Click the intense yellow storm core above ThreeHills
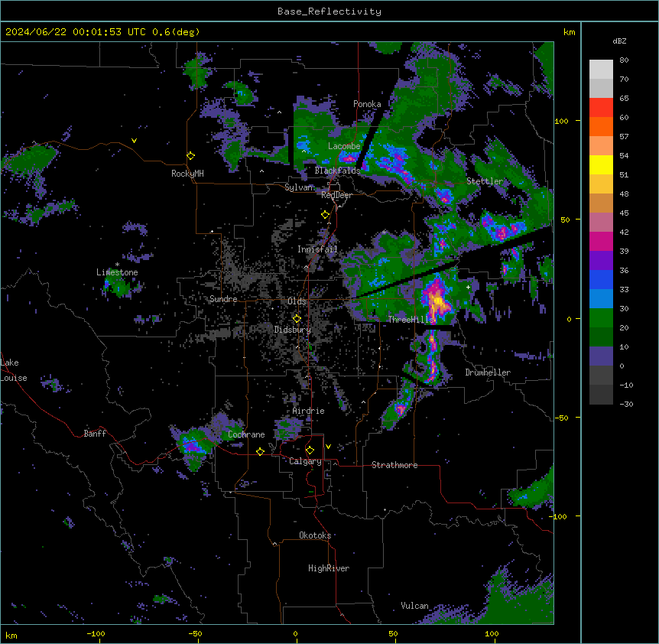659x644 pixels. (x=438, y=301)
